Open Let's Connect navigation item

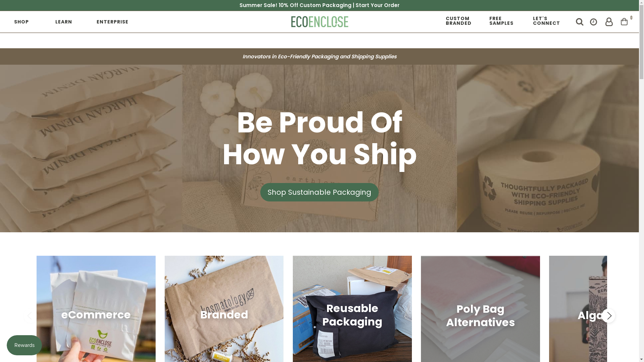[546, 21]
